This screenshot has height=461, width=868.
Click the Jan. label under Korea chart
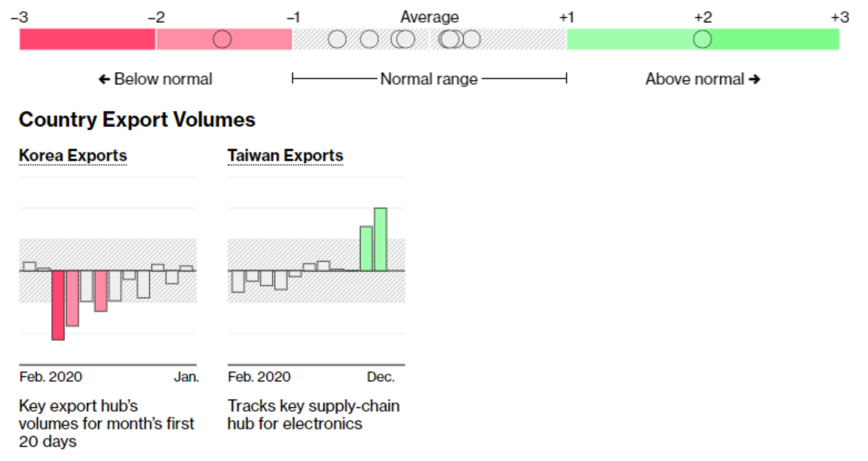[186, 377]
